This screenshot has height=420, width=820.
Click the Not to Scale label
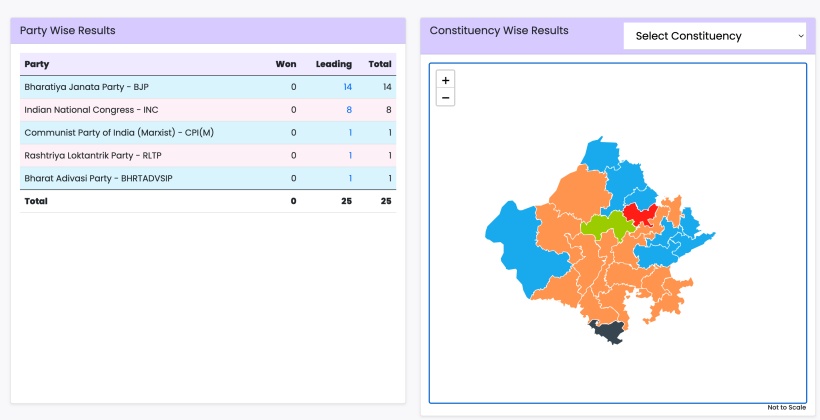pyautogui.click(x=786, y=407)
